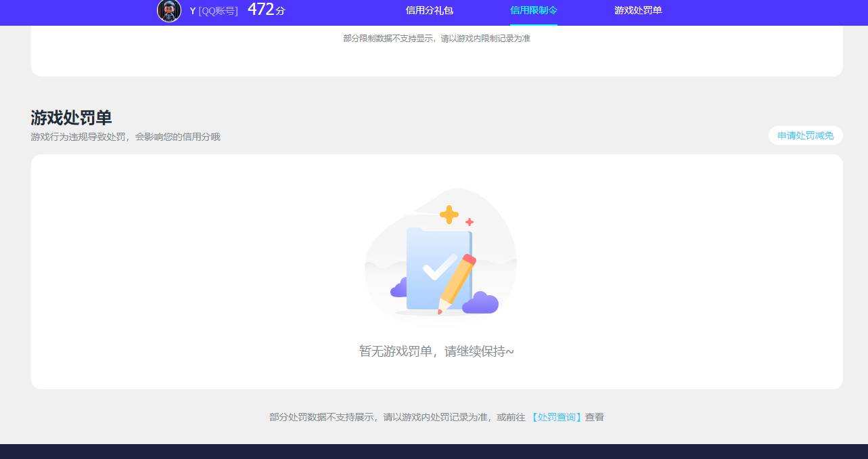Viewport: 868px width, 459px height.
Task: Click the Y [QQ账号] account name
Action: coord(214,11)
